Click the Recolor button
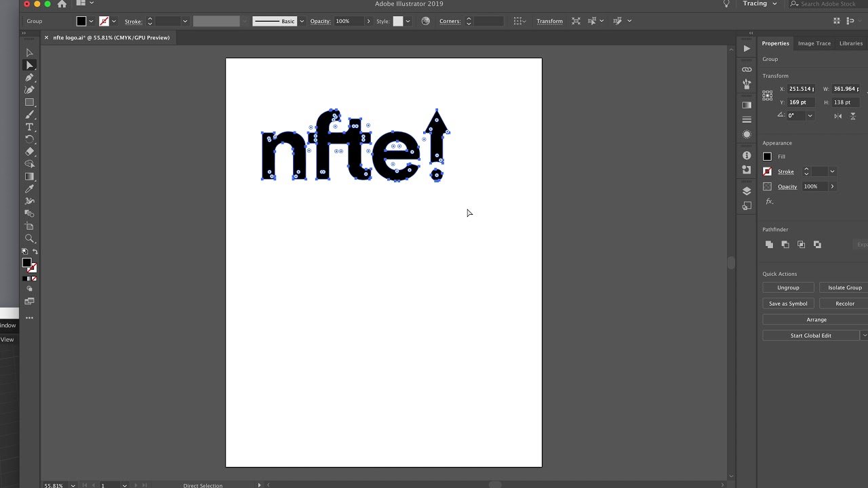The height and width of the screenshot is (488, 868). (x=844, y=304)
